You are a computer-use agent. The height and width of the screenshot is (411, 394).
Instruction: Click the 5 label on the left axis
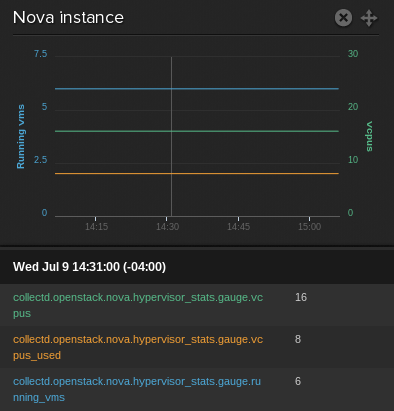coord(44,107)
